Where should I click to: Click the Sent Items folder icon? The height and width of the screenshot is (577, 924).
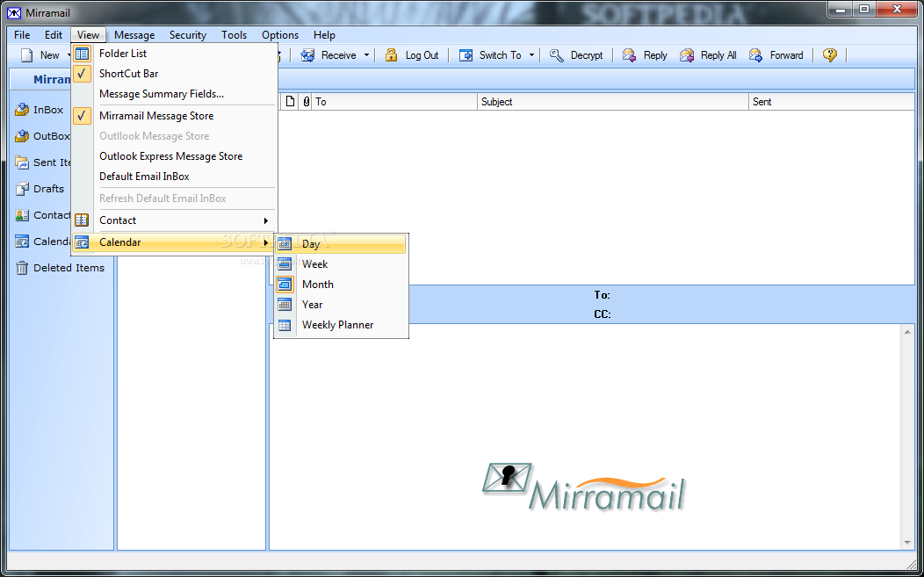pos(22,162)
